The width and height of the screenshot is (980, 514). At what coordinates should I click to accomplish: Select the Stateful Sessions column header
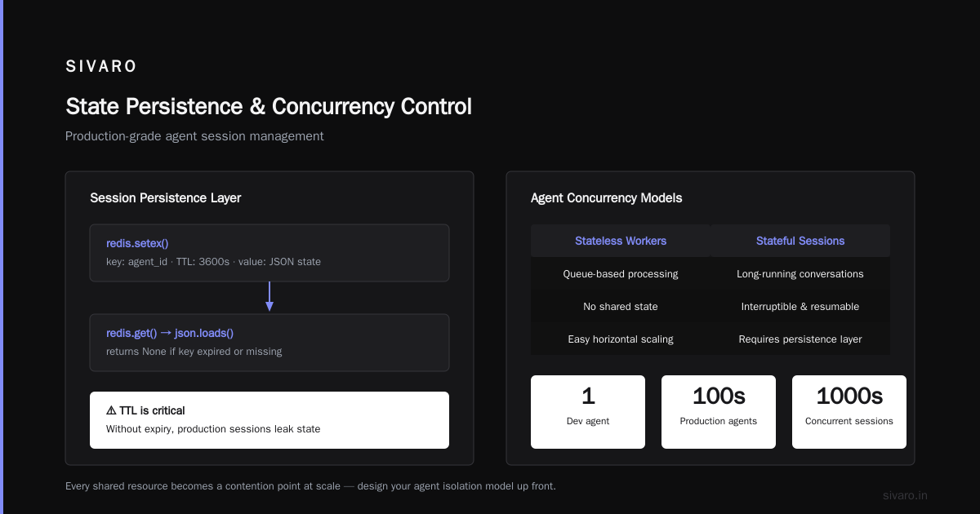pyautogui.click(x=800, y=241)
